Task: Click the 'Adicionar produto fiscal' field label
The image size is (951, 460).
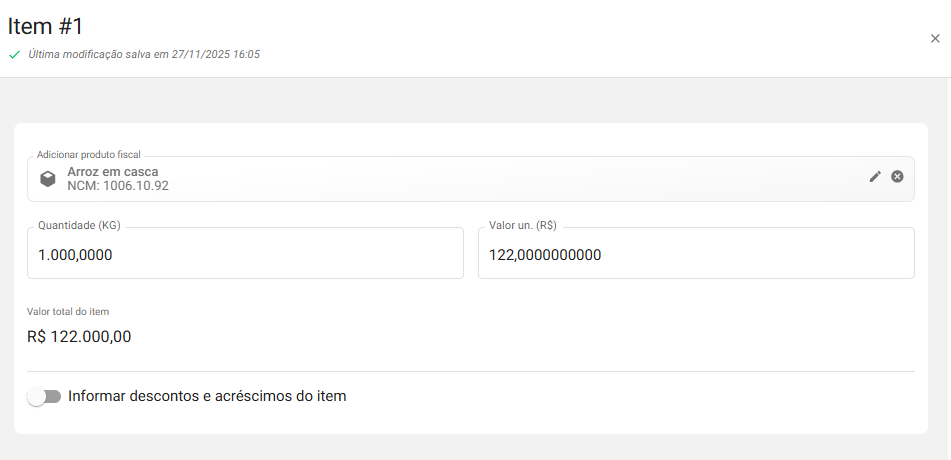Action: 89,155
